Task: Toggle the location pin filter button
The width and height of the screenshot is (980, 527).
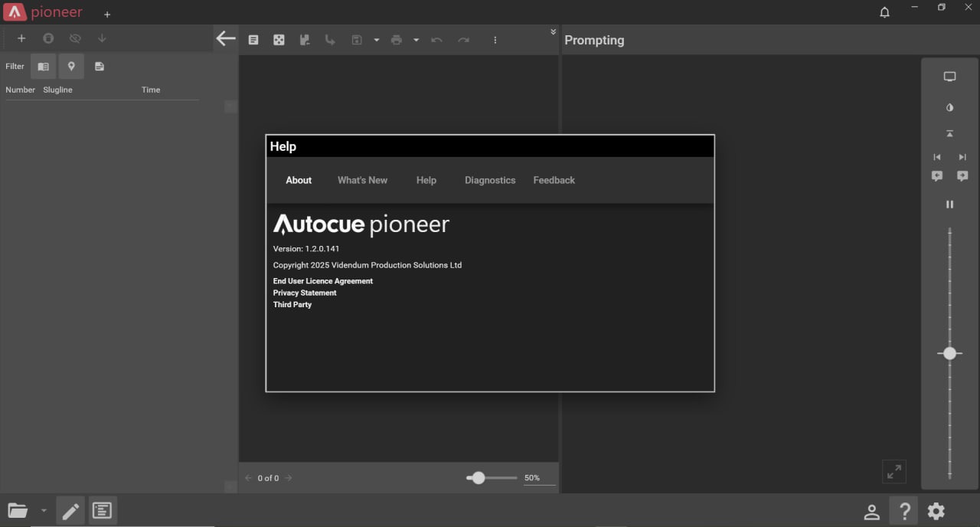Action: click(x=71, y=67)
